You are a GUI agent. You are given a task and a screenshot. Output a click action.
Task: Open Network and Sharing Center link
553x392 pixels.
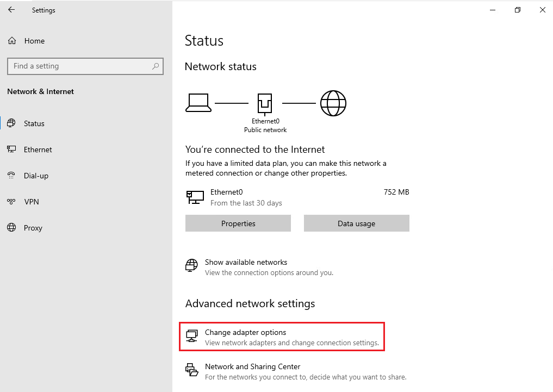pyautogui.click(x=252, y=366)
